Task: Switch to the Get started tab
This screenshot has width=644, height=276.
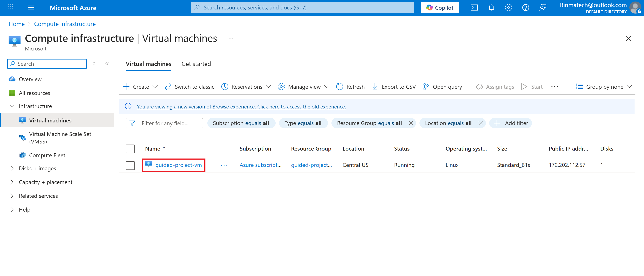Action: click(196, 64)
